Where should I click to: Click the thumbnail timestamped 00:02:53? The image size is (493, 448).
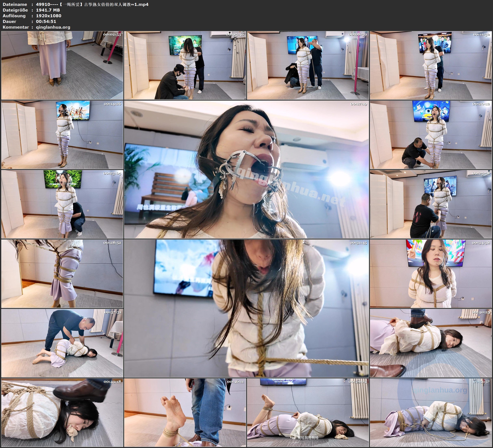tap(62, 65)
